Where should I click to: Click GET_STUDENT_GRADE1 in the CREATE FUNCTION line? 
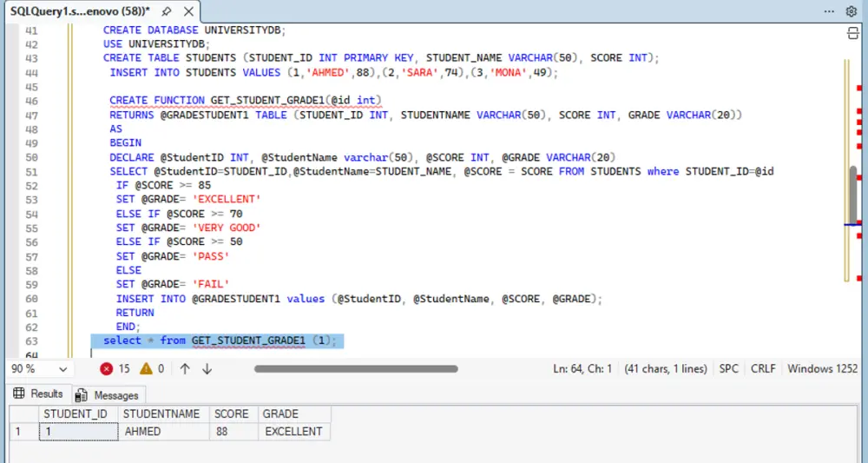tap(267, 100)
